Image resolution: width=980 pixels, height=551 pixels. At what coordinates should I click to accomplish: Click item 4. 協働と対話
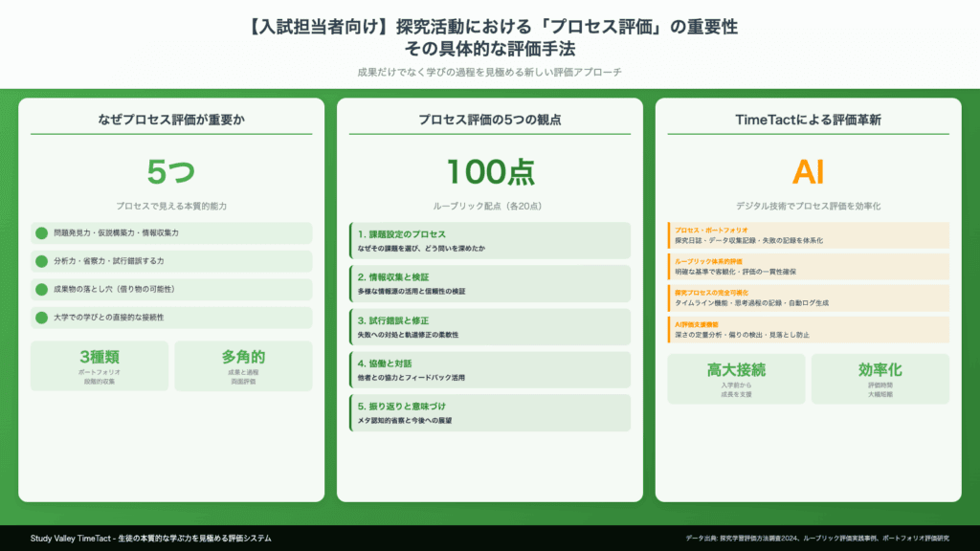click(489, 370)
